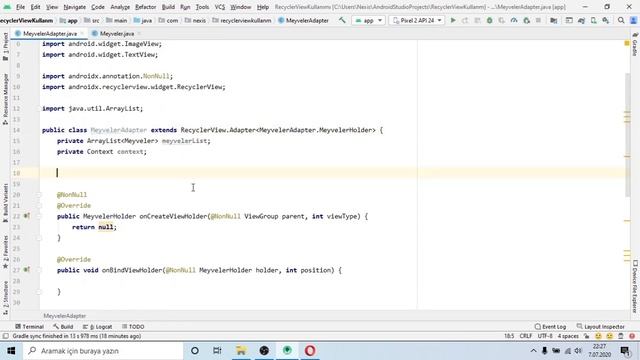The height and width of the screenshot is (360, 640).
Task: Switch to the Meyveler.java tab
Action: pyautogui.click(x=117, y=33)
